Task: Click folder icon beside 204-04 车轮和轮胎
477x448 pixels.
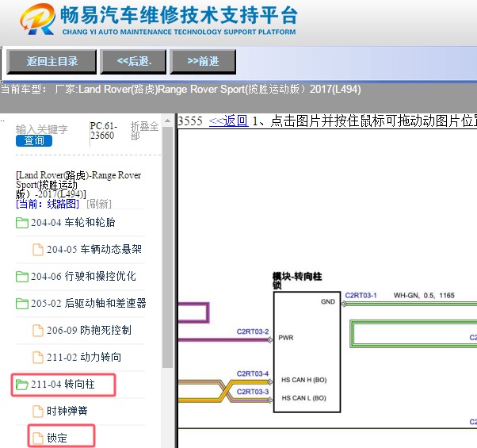Action: coord(22,223)
